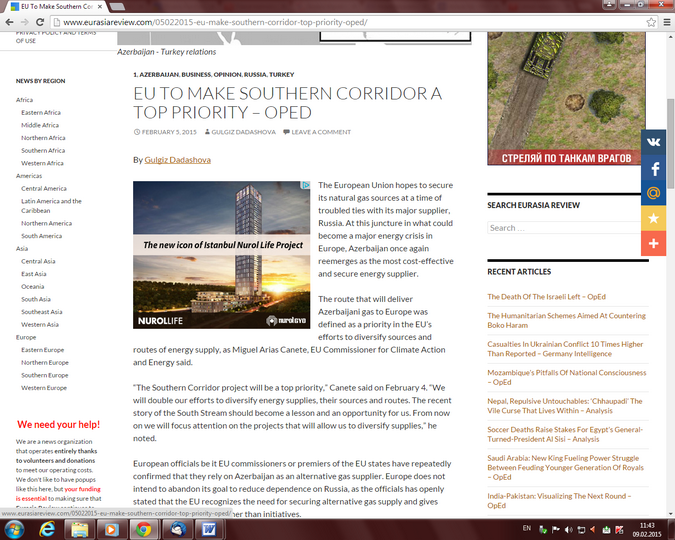Image resolution: width=675 pixels, height=540 pixels.
Task: Open India-Pakistan Next Round article
Action: [559, 500]
